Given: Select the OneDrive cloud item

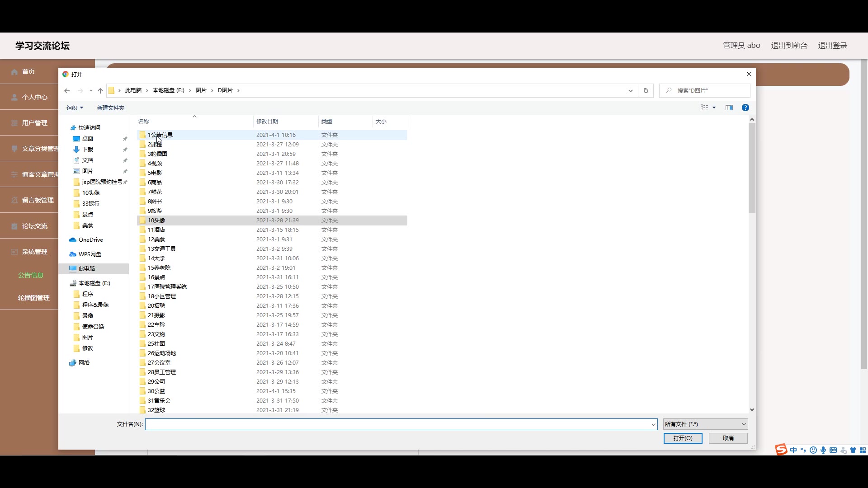Looking at the screenshot, I should [x=90, y=240].
